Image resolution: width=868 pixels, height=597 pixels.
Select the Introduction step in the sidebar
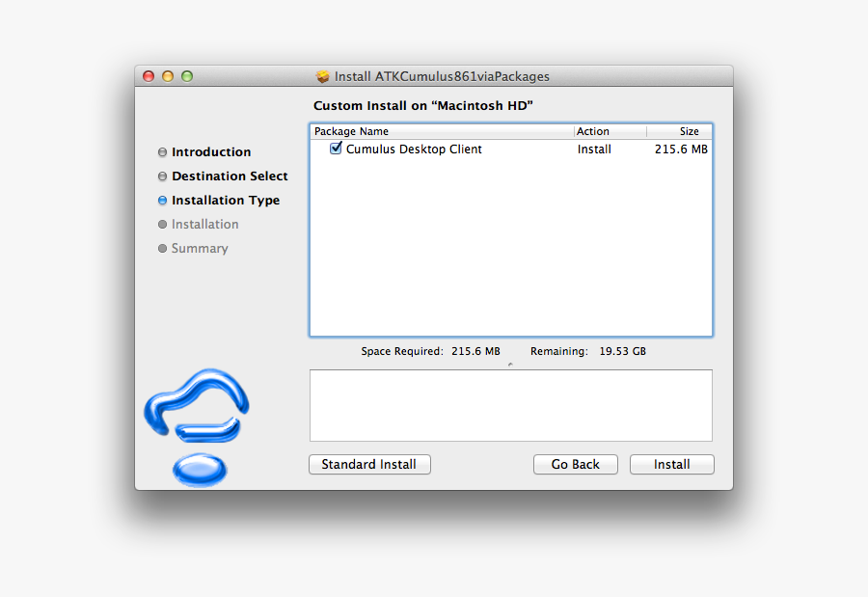pos(211,151)
